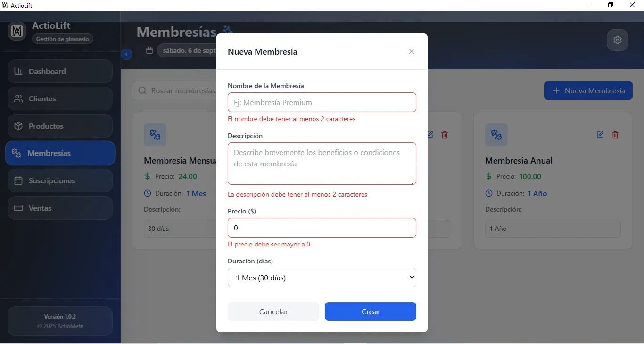Click the trash icon on the middle membership card
Image resolution: width=644 pixels, height=344 pixels.
click(x=445, y=135)
